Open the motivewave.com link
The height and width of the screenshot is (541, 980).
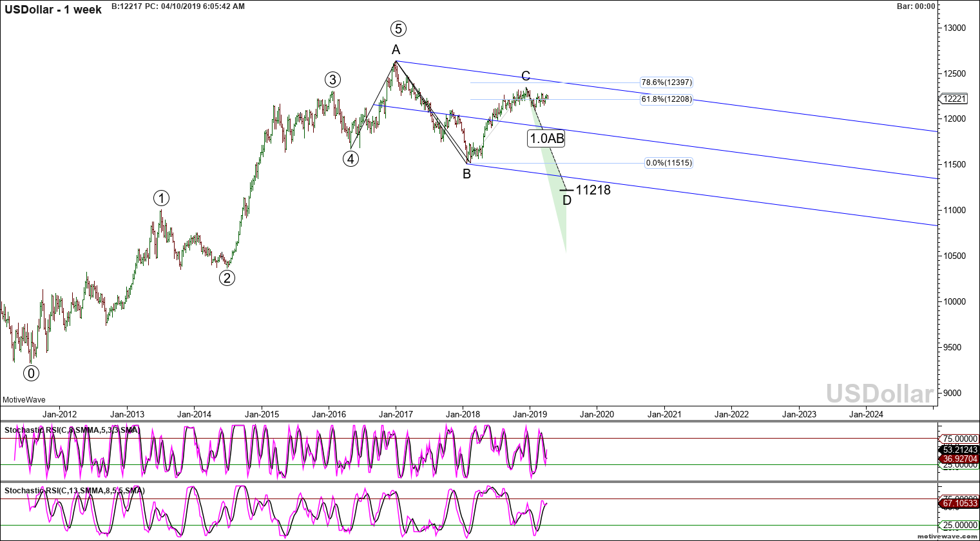[x=949, y=536]
